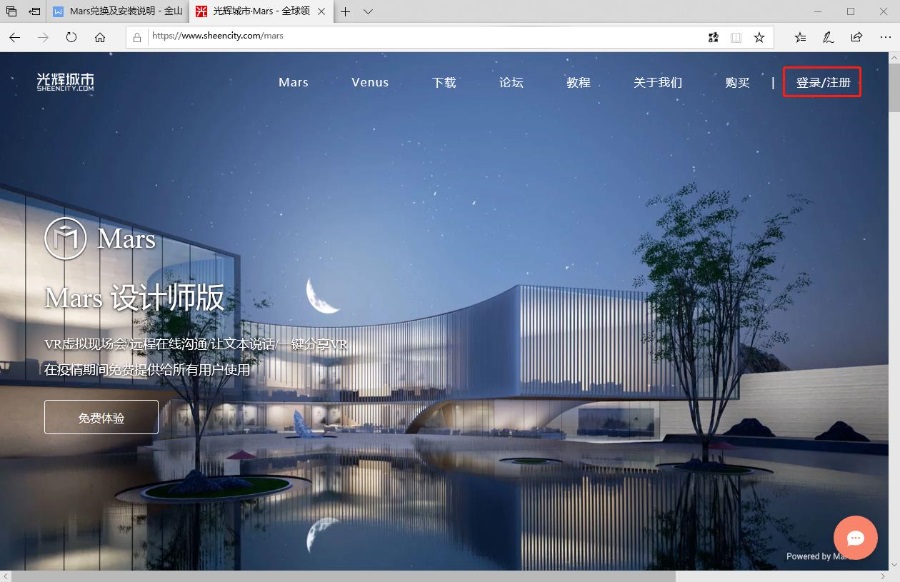The height and width of the screenshot is (582, 900).
Task: Click the translate page icon in address bar
Action: click(x=713, y=37)
